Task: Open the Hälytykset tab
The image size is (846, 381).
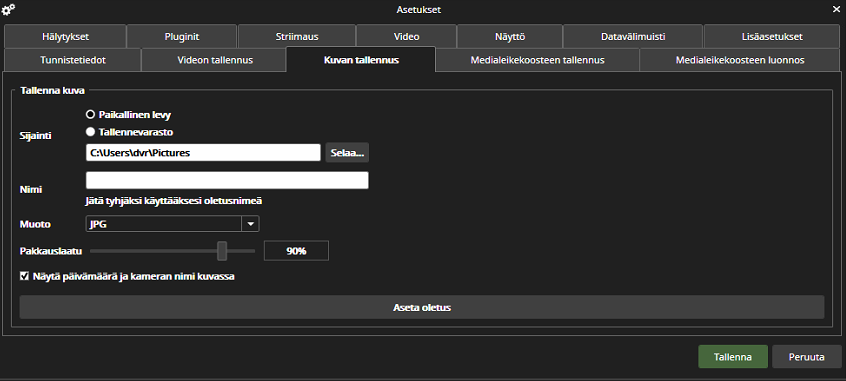Action: click(65, 37)
